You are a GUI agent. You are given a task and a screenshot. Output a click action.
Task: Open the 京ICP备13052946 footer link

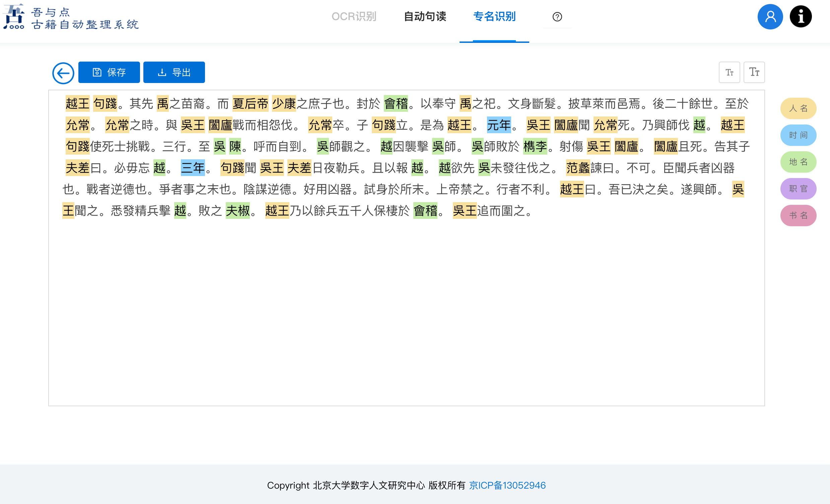point(507,485)
